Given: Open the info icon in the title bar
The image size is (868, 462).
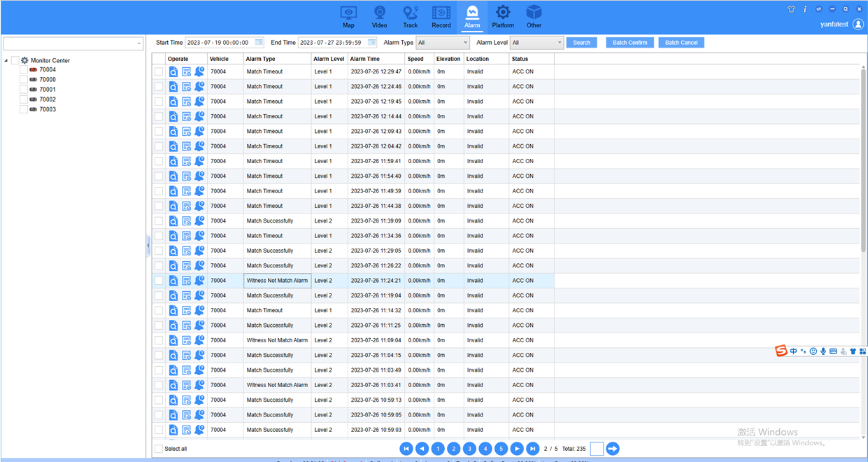Looking at the screenshot, I should pyautogui.click(x=805, y=9).
